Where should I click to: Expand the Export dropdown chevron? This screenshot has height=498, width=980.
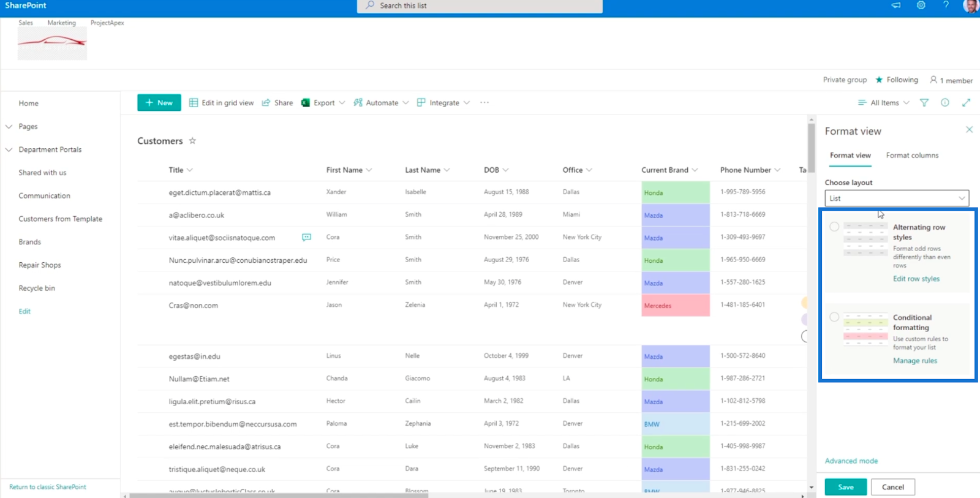click(x=342, y=103)
